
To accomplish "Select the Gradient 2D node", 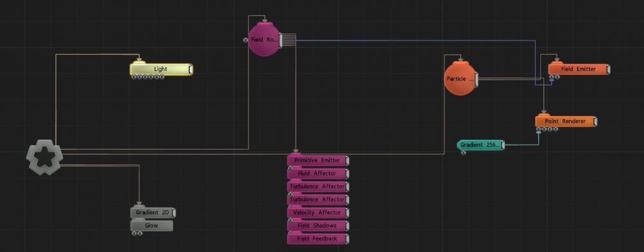I will (153, 213).
